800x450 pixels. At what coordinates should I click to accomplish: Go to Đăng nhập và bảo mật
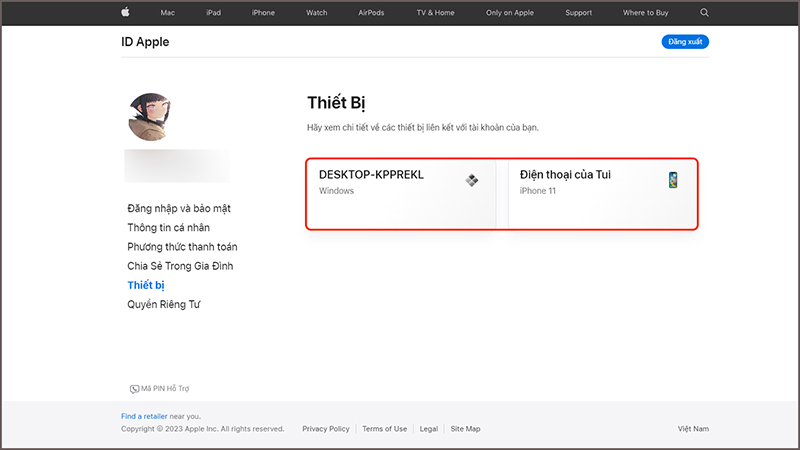[179, 208]
